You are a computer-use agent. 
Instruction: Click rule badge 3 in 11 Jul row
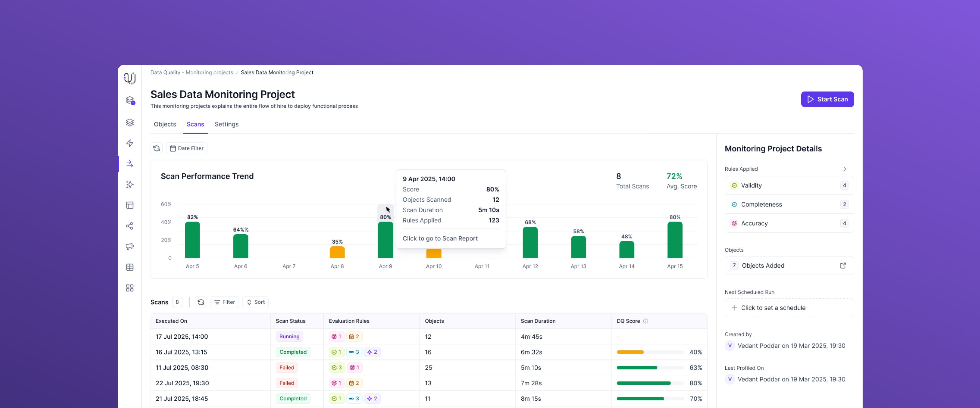[337, 368]
